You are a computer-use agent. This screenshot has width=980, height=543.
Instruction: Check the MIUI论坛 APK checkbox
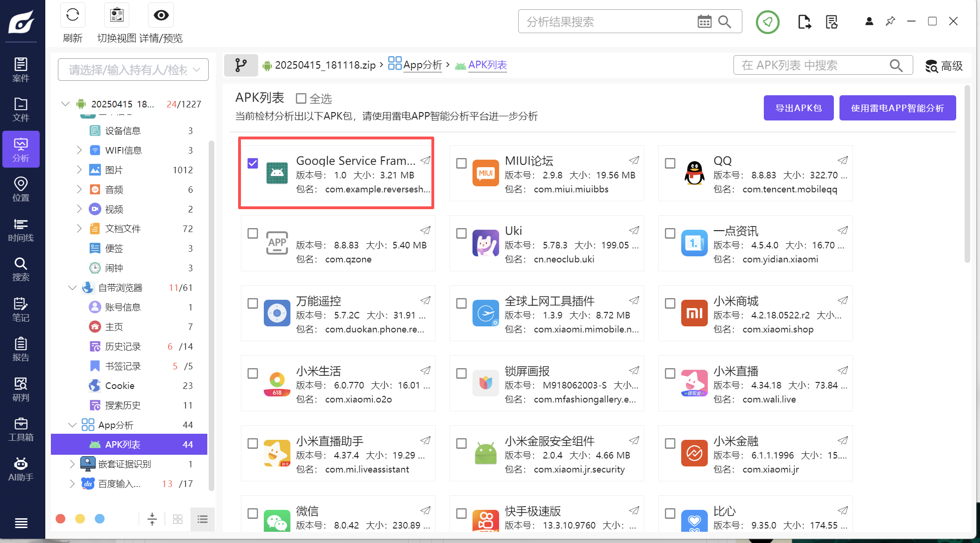click(461, 163)
